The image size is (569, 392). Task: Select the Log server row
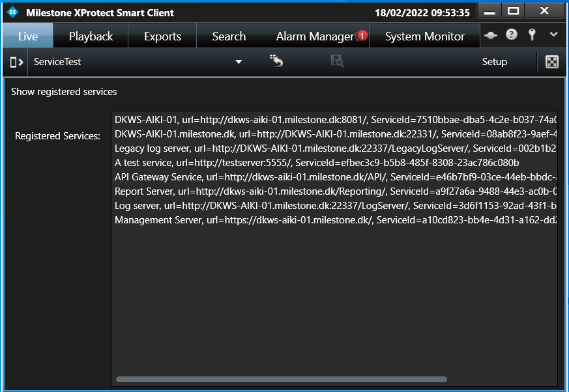click(334, 206)
